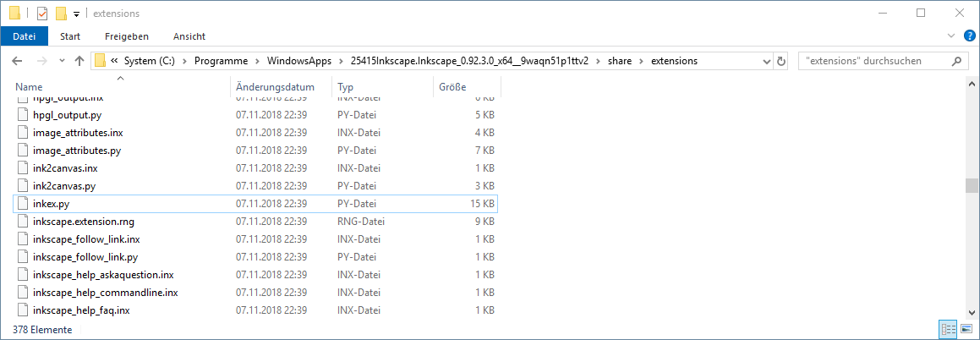Image resolution: width=980 pixels, height=340 pixels.
Task: Switch to the Ansicht tab
Action: tap(189, 36)
